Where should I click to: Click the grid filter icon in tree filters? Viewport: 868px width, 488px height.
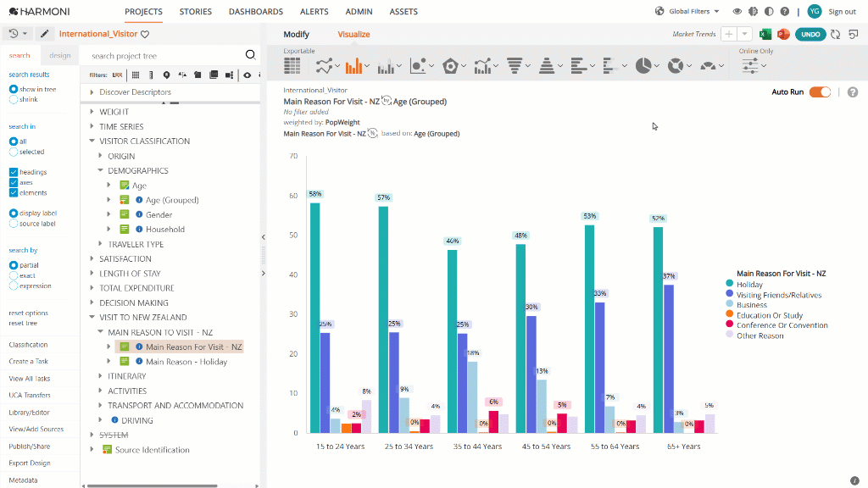click(x=136, y=75)
